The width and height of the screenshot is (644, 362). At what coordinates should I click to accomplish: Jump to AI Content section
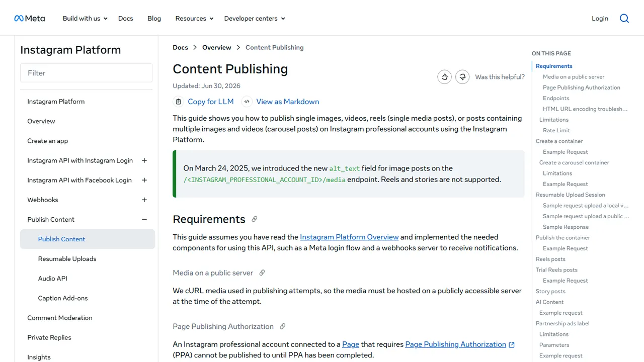point(549,302)
